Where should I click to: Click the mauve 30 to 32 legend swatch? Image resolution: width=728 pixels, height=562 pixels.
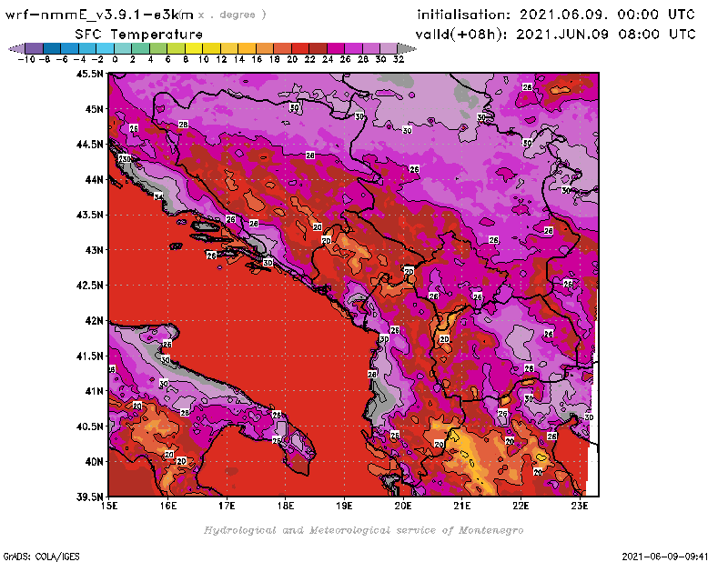[389, 48]
